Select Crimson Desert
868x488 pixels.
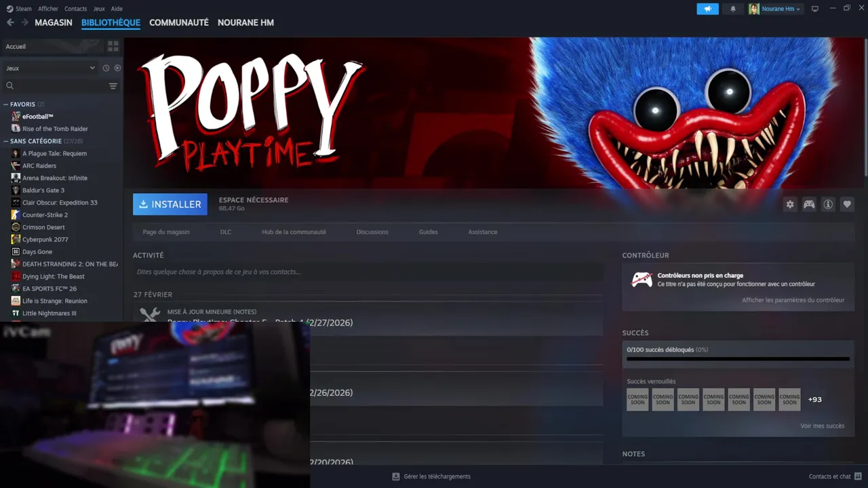click(x=43, y=227)
